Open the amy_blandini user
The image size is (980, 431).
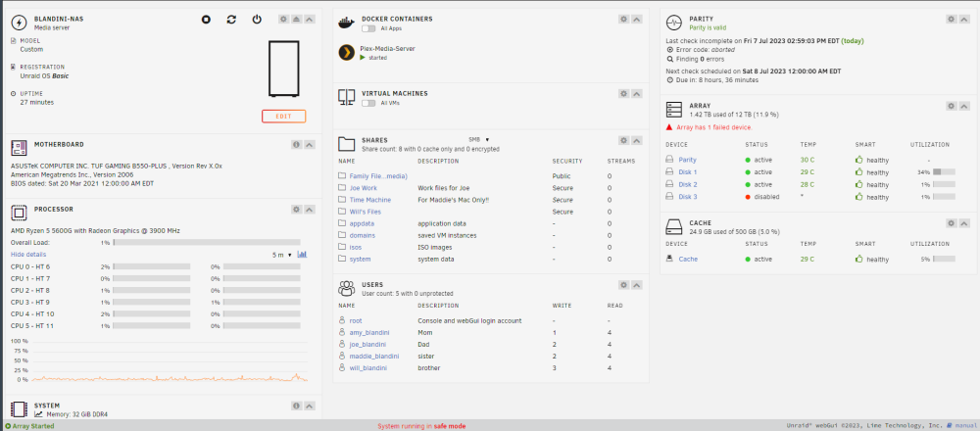369,332
